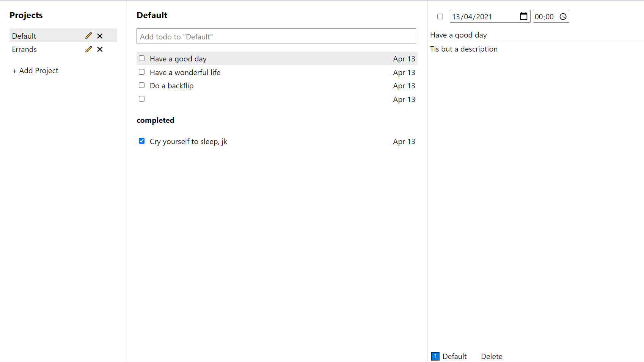644x362 pixels.
Task: Click Apr 13 date on the unnamed todo row
Action: [404, 99]
